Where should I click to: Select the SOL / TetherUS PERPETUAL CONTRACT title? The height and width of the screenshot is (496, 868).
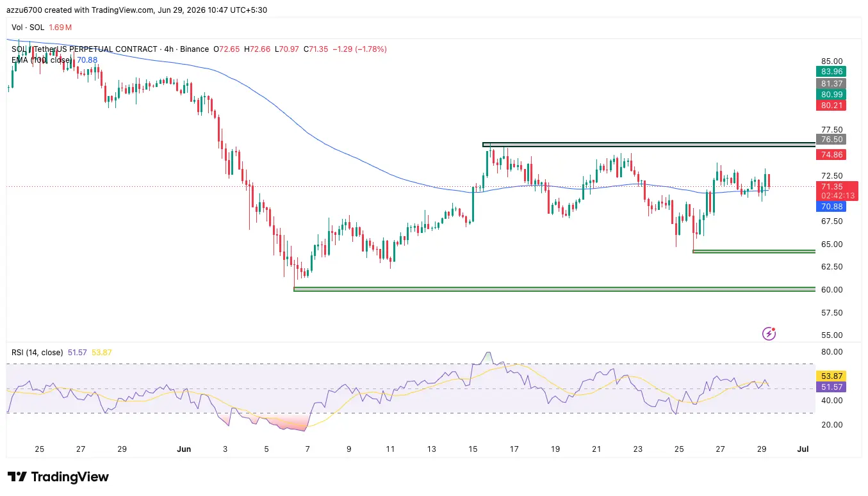click(85, 49)
